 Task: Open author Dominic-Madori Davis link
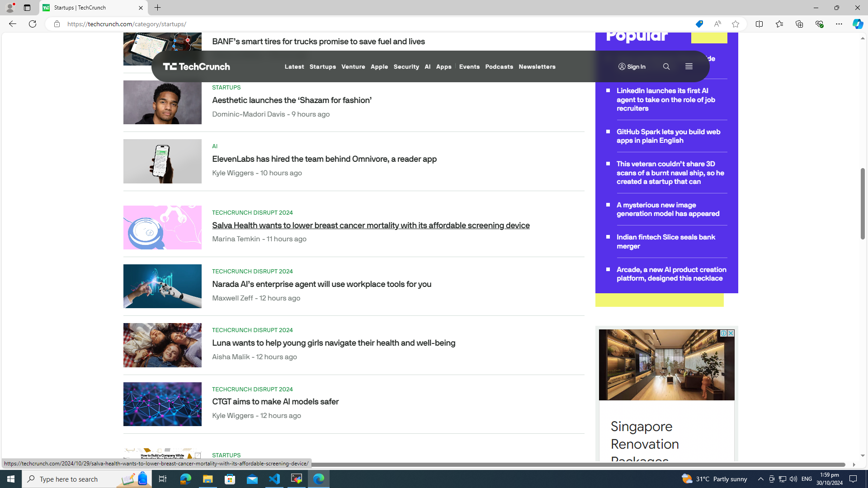tap(249, 114)
